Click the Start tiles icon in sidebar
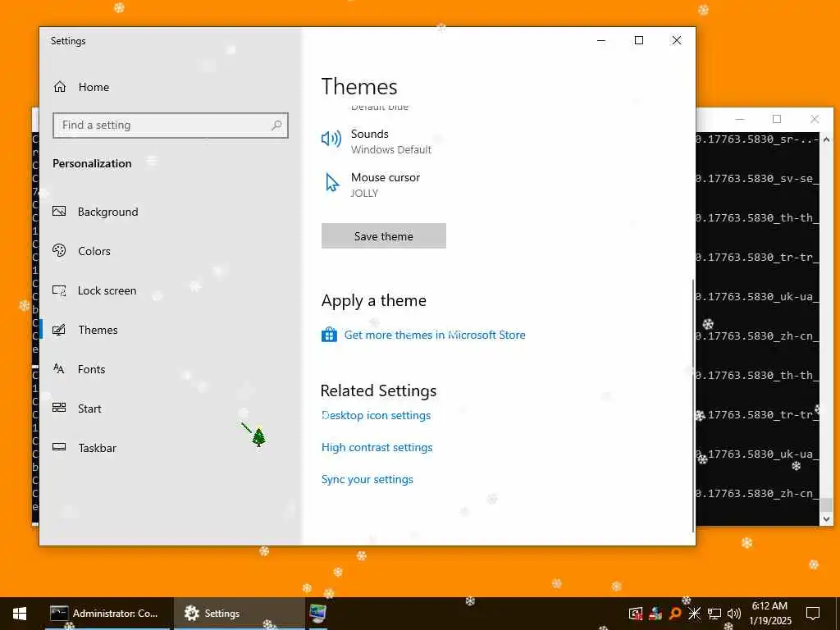The height and width of the screenshot is (630, 840). click(59, 408)
